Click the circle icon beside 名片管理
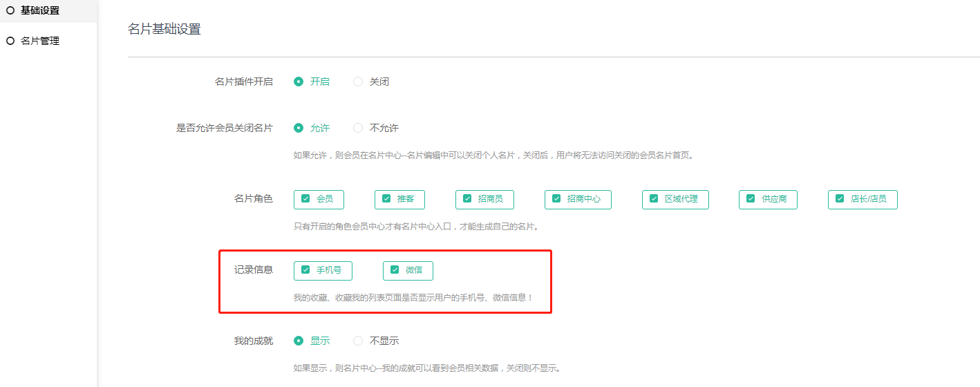Viewport: 980px width, 387px height. coord(10,41)
